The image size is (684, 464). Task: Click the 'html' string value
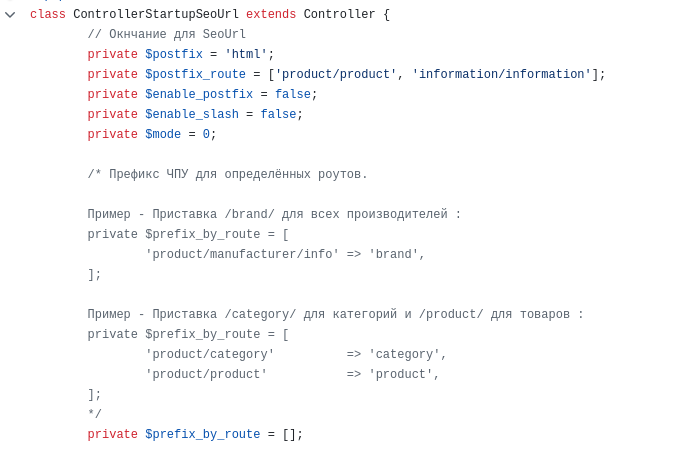(245, 55)
